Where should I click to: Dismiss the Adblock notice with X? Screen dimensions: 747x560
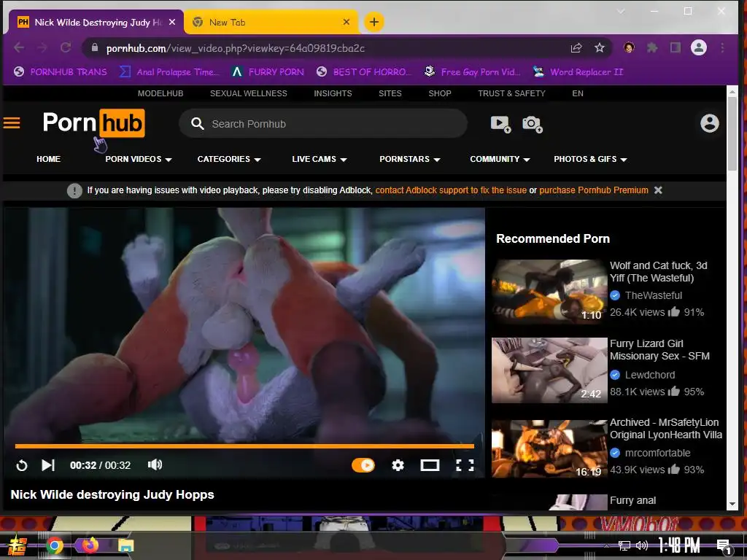[x=659, y=190]
